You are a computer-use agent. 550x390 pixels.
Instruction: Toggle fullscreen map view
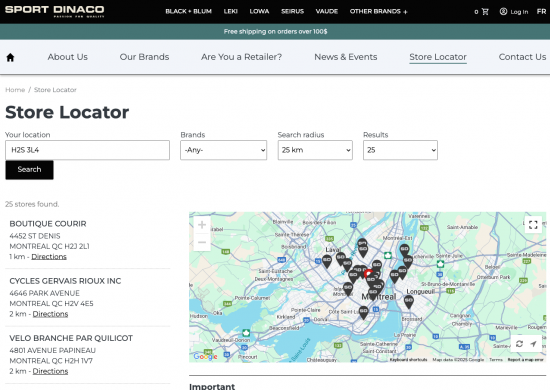pyautogui.click(x=533, y=224)
